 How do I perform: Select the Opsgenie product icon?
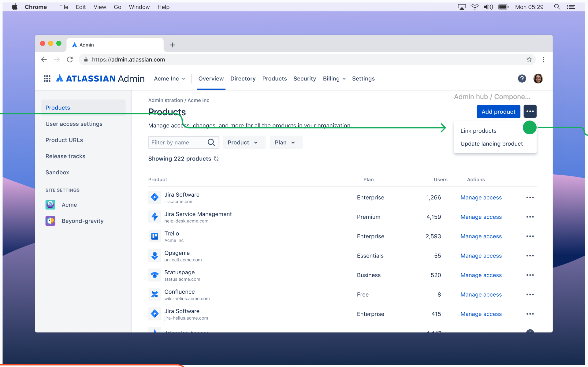point(155,256)
